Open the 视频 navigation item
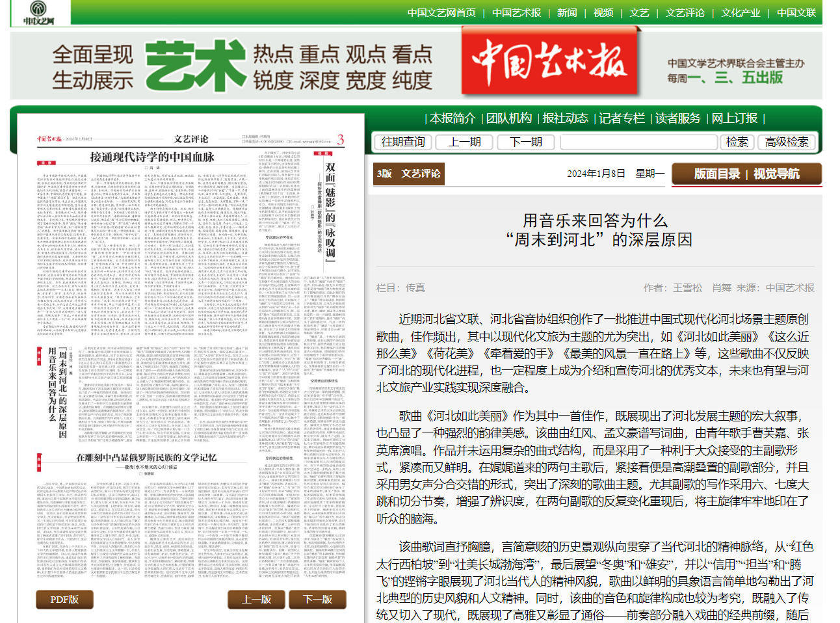 (603, 13)
